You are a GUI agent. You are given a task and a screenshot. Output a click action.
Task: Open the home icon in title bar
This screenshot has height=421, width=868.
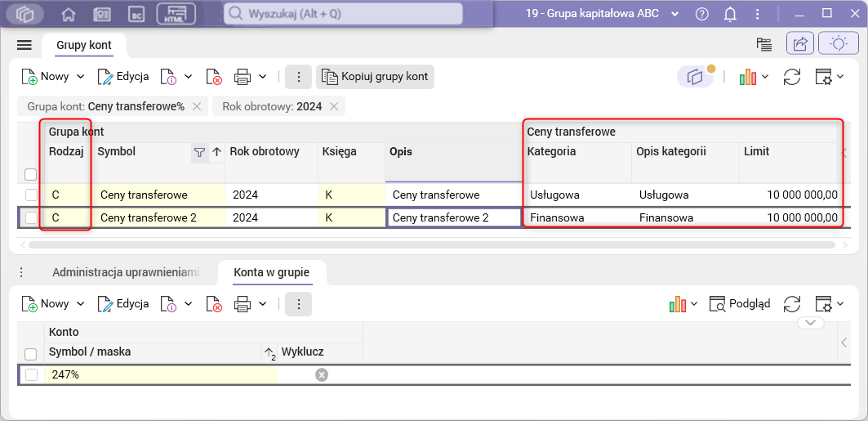68,14
